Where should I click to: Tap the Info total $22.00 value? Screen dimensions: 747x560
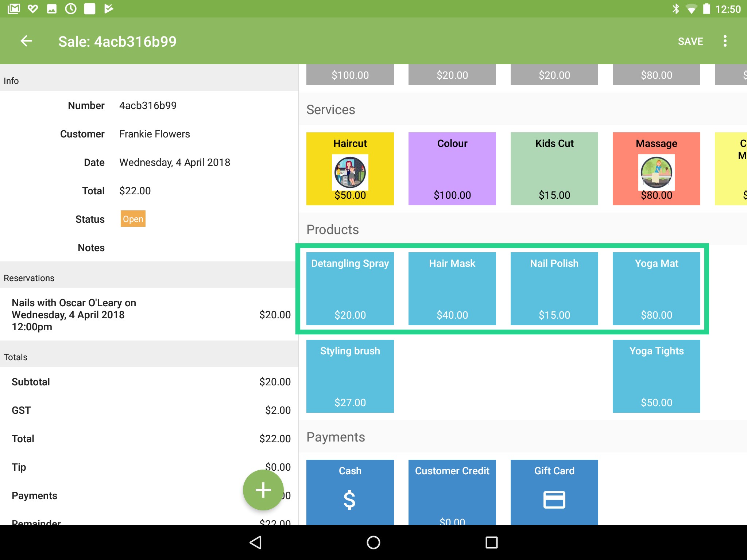(135, 191)
